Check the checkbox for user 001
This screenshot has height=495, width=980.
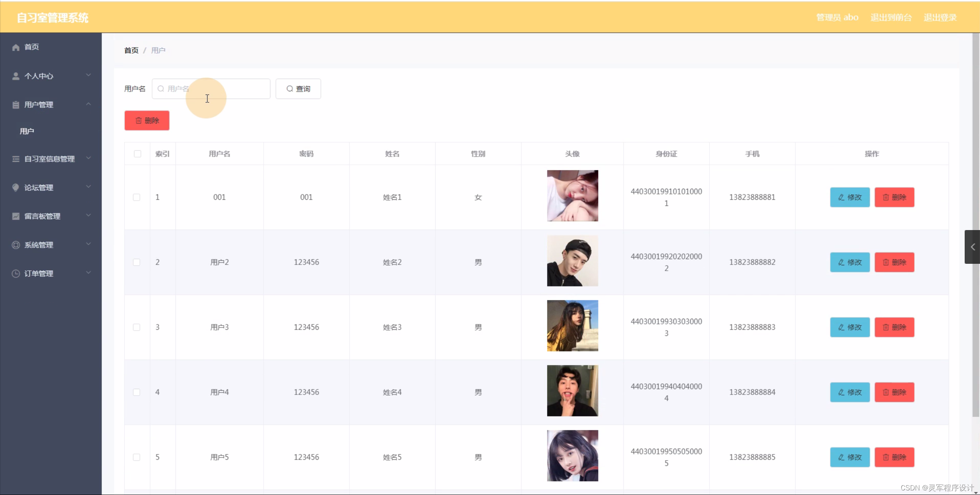pyautogui.click(x=136, y=197)
